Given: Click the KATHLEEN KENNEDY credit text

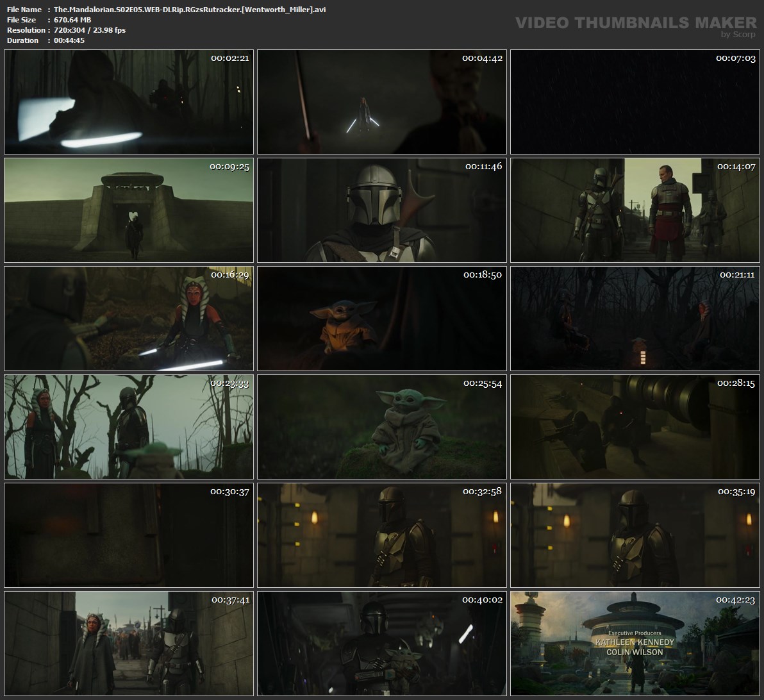Looking at the screenshot, I should click(635, 642).
